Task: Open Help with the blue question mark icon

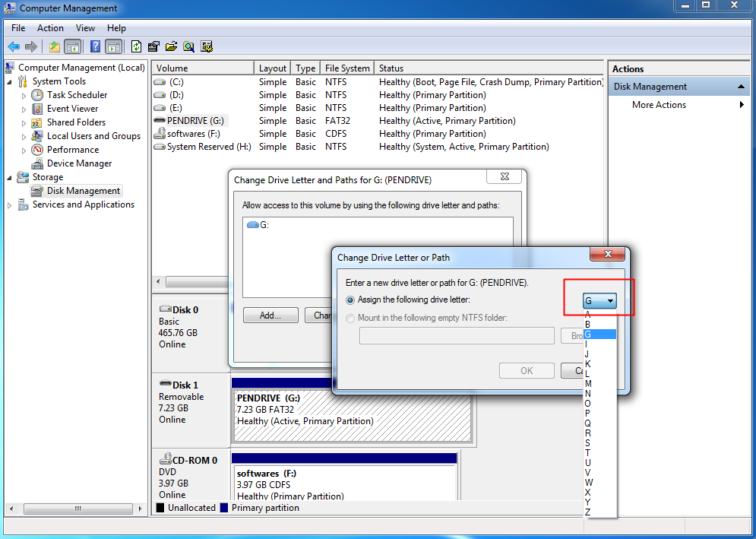Action: point(95,46)
